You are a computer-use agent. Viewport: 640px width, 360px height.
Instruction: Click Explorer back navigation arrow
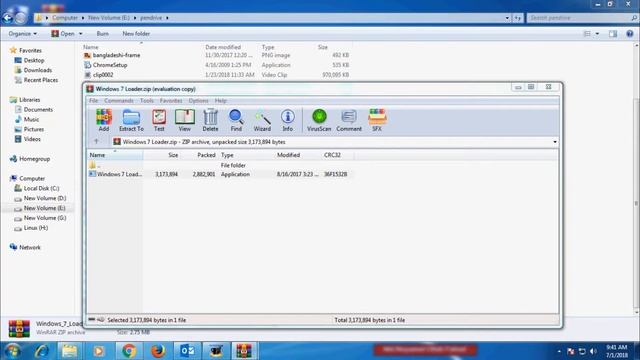click(8, 18)
